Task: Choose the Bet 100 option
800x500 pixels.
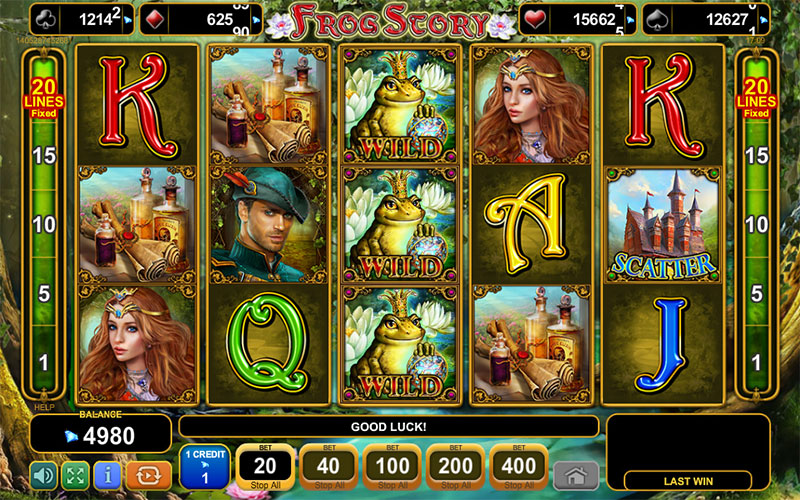Action: (x=392, y=467)
